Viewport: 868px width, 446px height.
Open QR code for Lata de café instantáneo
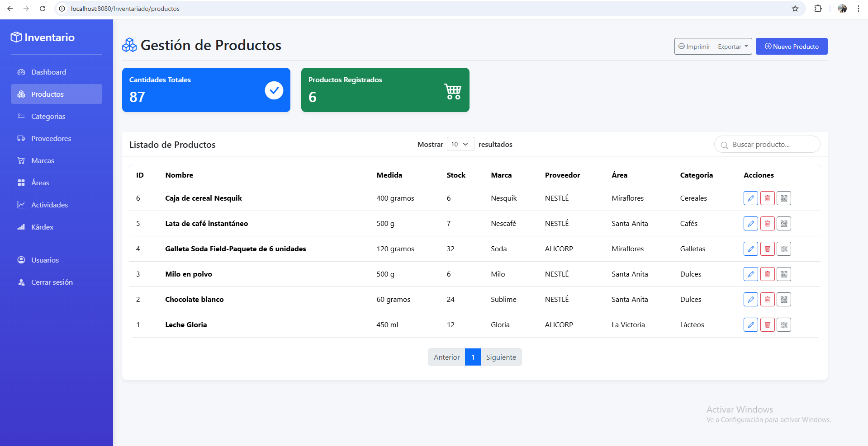[x=784, y=224]
